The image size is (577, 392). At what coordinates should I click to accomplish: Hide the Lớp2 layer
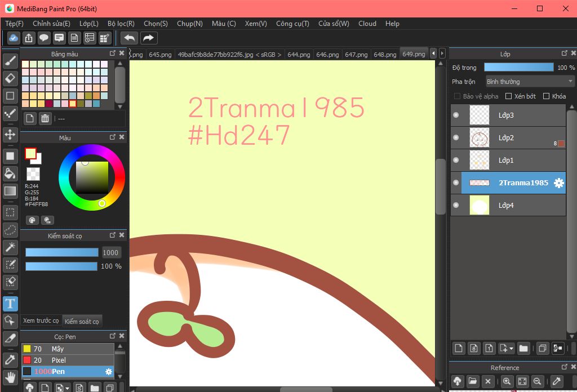[x=456, y=137]
